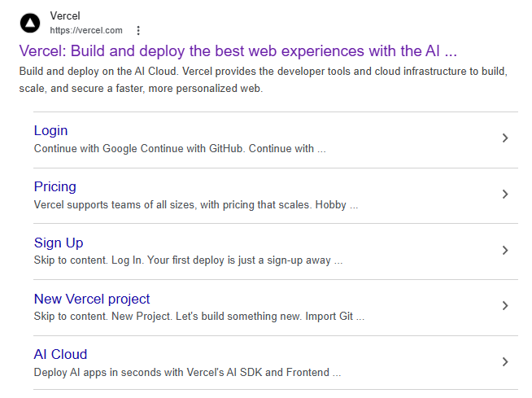Expand the New Vercel project chevron arrow
Screen dimensions: 532x398
[x=505, y=306]
